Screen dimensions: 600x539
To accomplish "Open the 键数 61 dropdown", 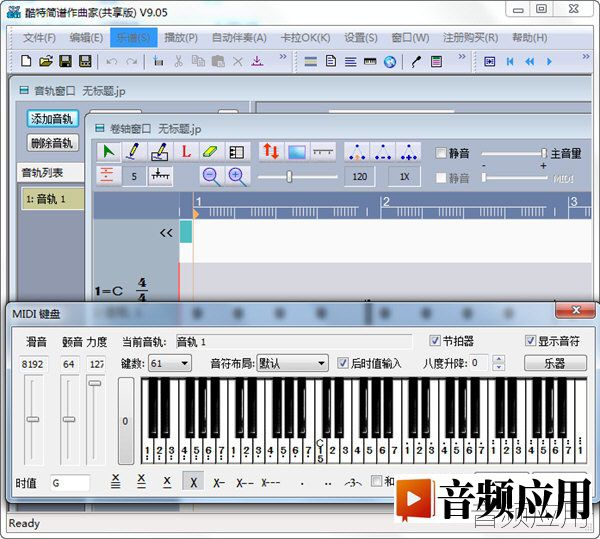I will coord(170,363).
